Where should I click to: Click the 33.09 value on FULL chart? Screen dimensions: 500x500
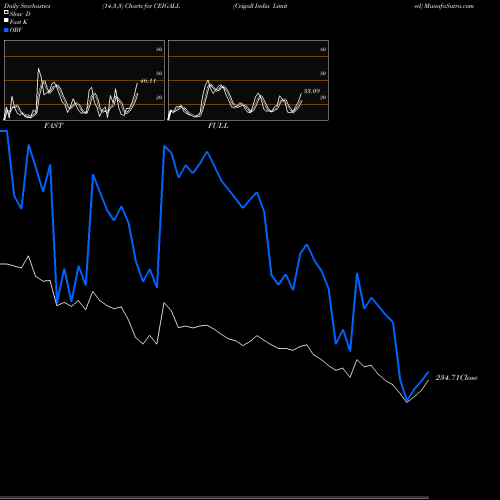[x=312, y=91]
